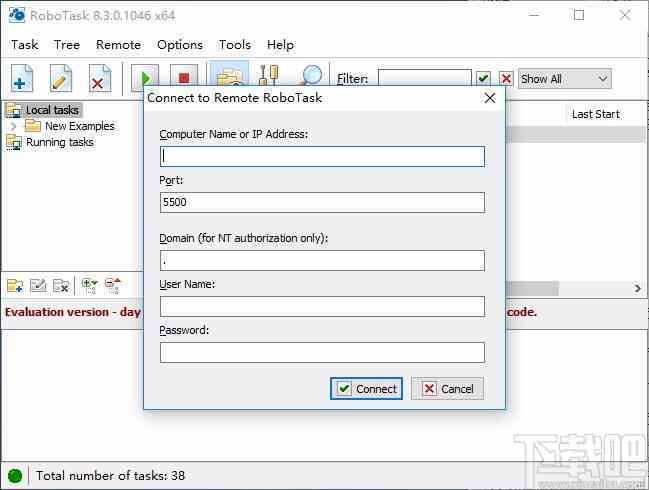Click the Connect button
This screenshot has height=490, width=649.
pos(366,389)
